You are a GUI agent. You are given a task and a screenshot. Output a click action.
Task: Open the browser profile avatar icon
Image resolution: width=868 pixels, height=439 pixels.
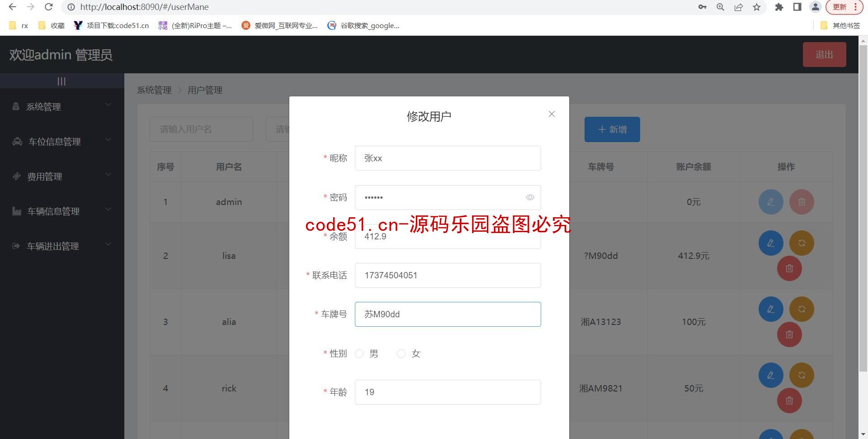tap(815, 7)
